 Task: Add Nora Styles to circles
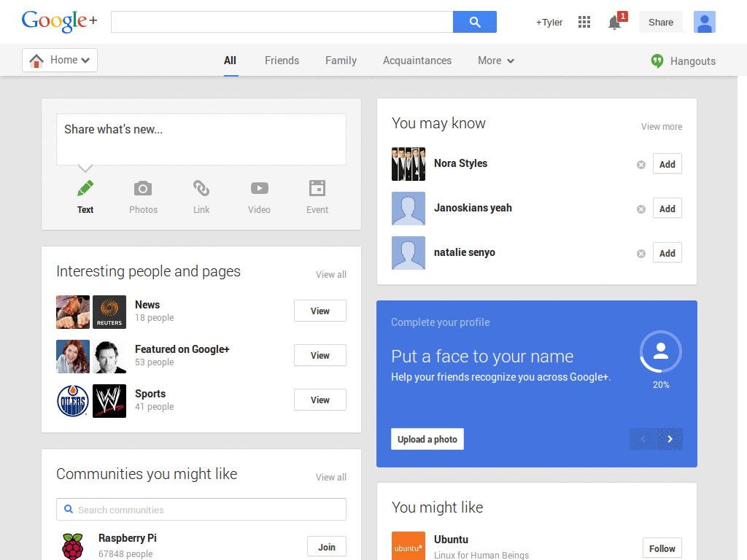coord(667,164)
